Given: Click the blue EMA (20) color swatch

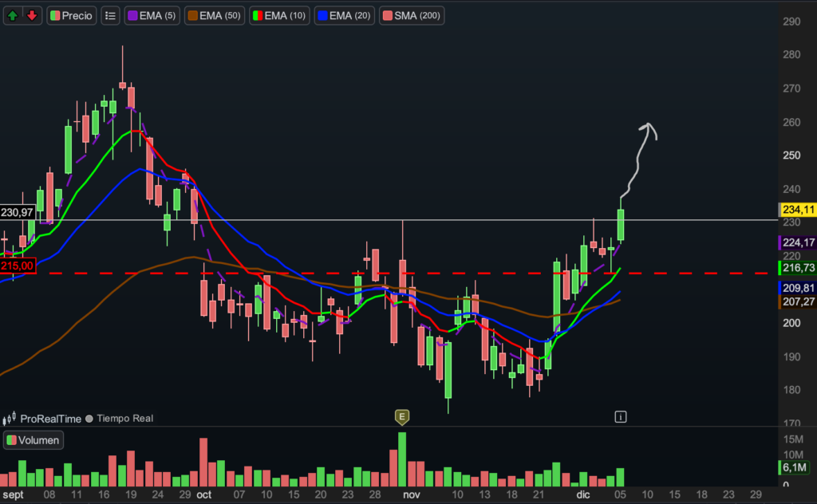Looking at the screenshot, I should coord(324,15).
